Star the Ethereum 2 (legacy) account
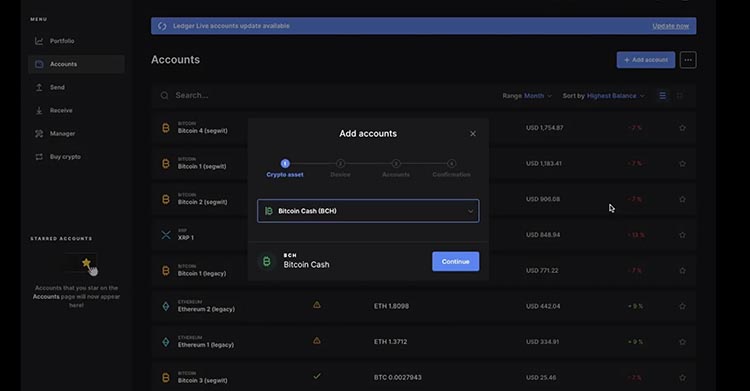 click(683, 306)
